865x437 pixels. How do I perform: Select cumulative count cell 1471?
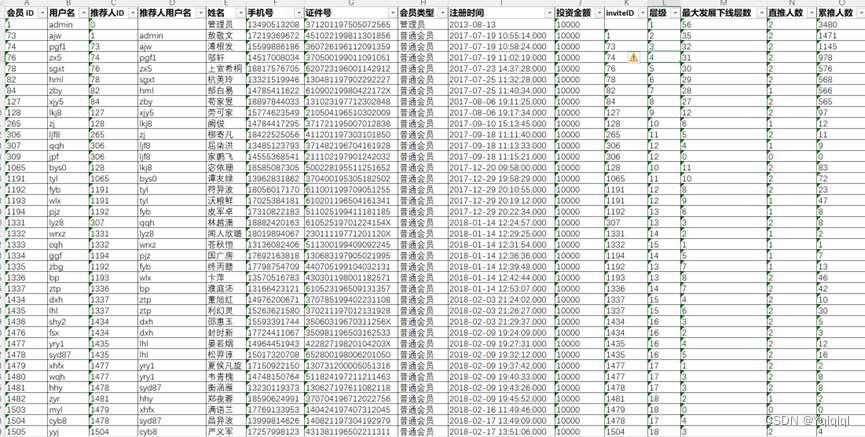[840, 35]
